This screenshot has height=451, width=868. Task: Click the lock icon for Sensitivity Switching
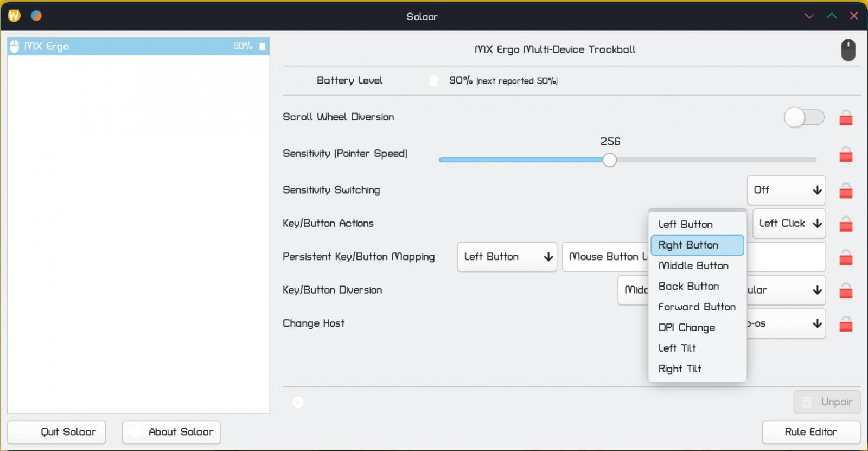click(x=845, y=190)
